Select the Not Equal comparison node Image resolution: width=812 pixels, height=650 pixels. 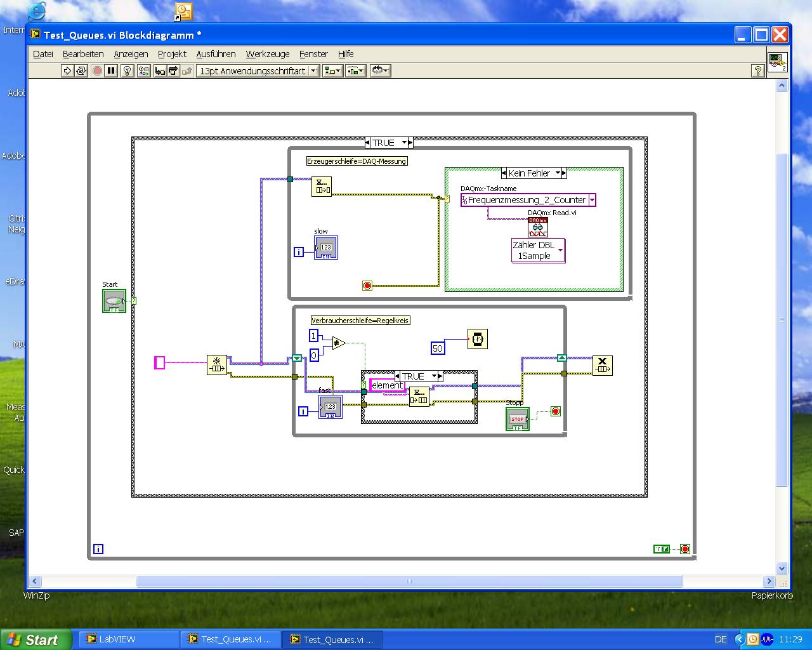339,343
